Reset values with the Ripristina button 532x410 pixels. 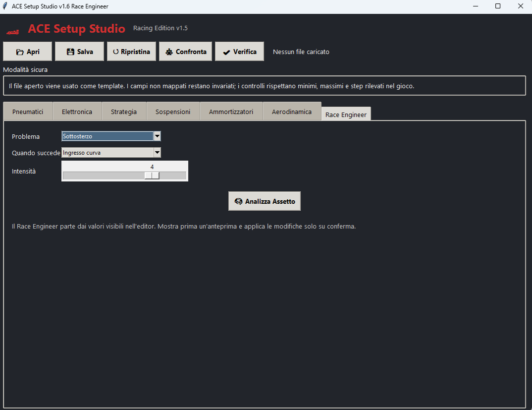pos(131,52)
